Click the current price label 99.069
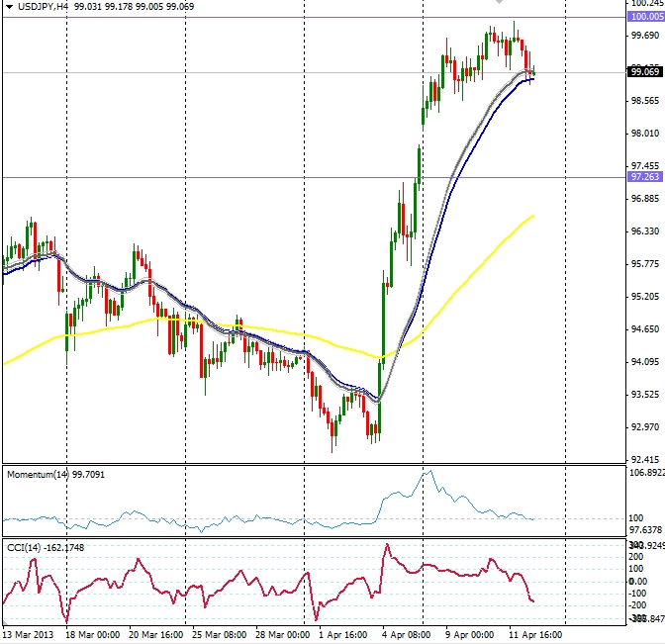This screenshot has height=644, width=665. pos(645,71)
